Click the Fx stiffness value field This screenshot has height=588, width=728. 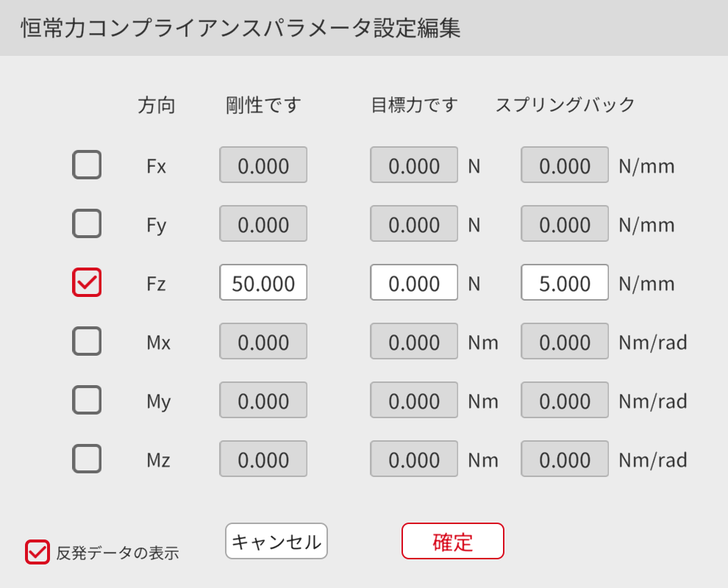click(263, 165)
